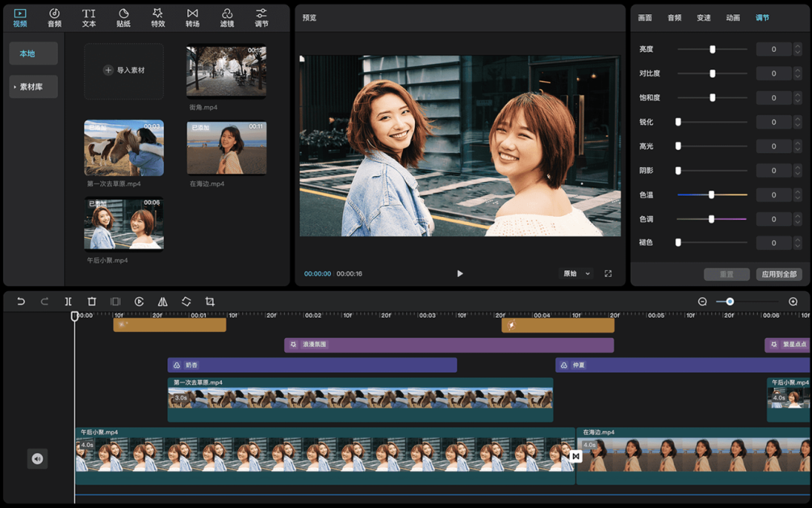
Task: Open the 原始 aspect ratio dropdown
Action: click(577, 274)
